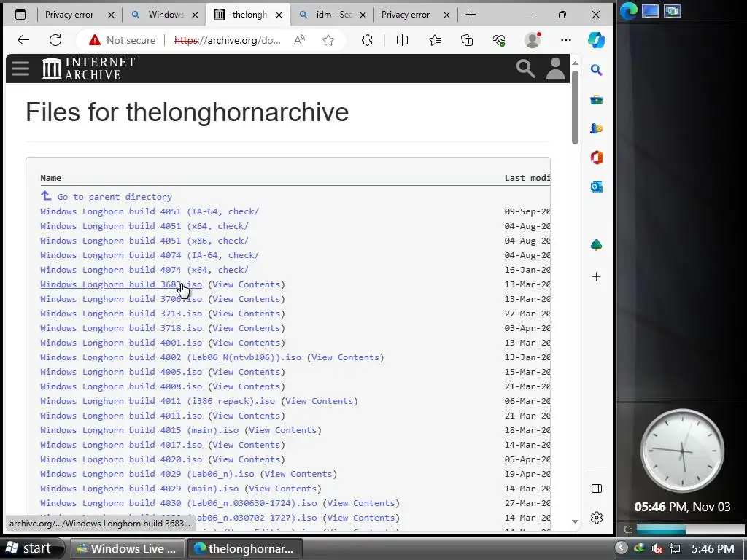Open the browser profile avatar
Viewport: 747px width, 560px height.
pyautogui.click(x=533, y=40)
